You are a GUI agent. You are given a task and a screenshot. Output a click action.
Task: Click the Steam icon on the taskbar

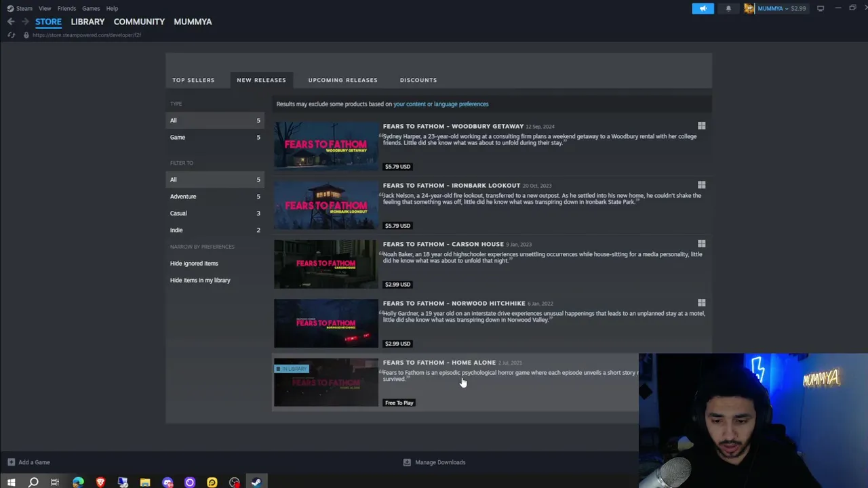point(256,482)
